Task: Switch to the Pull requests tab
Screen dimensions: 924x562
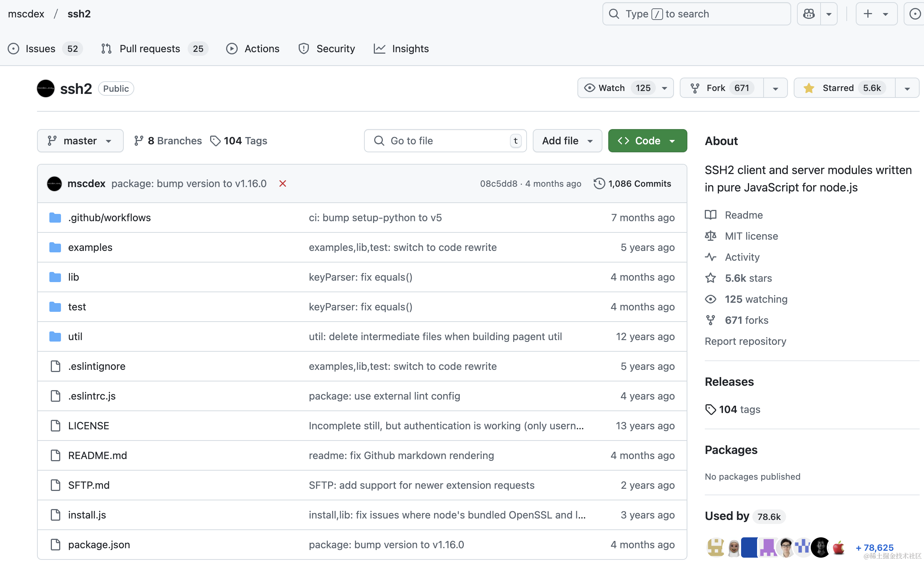Action: tap(149, 49)
